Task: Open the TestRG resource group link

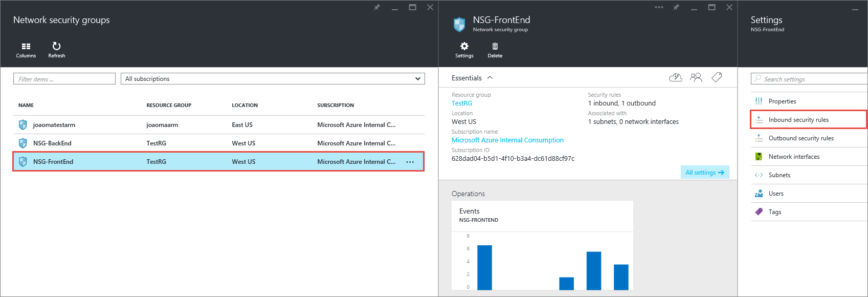Action: click(x=462, y=103)
